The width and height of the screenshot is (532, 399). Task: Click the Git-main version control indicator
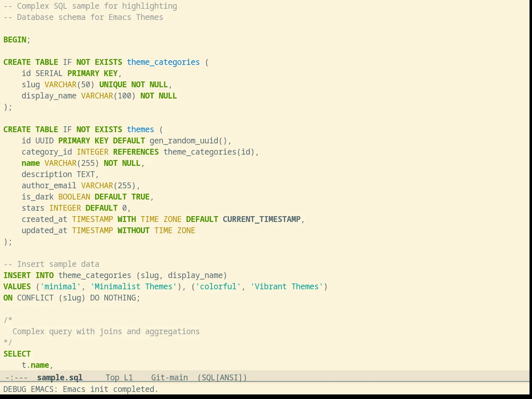coord(170,377)
